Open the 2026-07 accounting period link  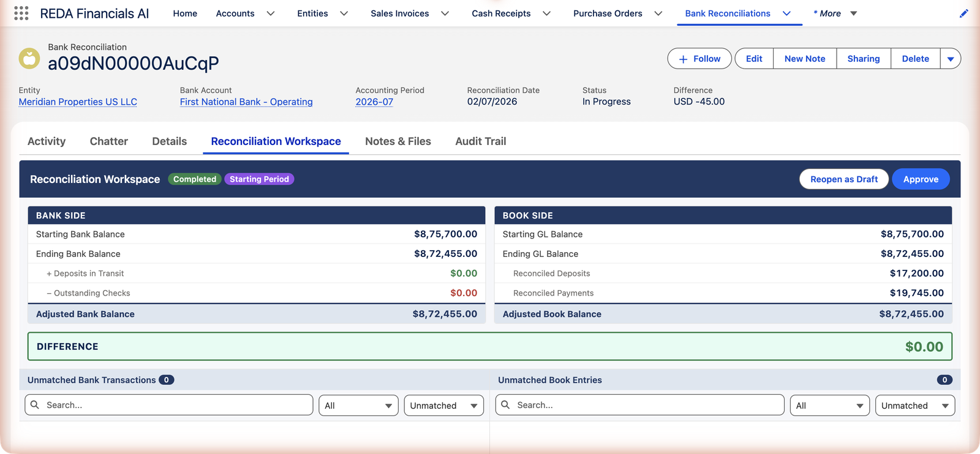pyautogui.click(x=374, y=102)
